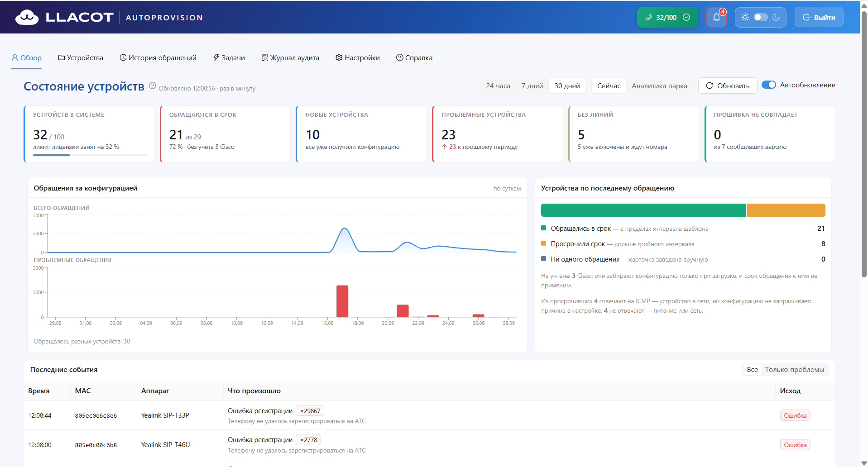Open the История обращений tab
The width and height of the screenshot is (868, 467).
(158, 58)
